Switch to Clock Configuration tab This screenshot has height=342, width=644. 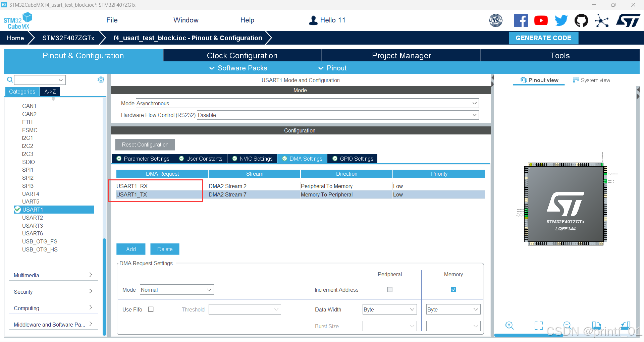tap(242, 55)
